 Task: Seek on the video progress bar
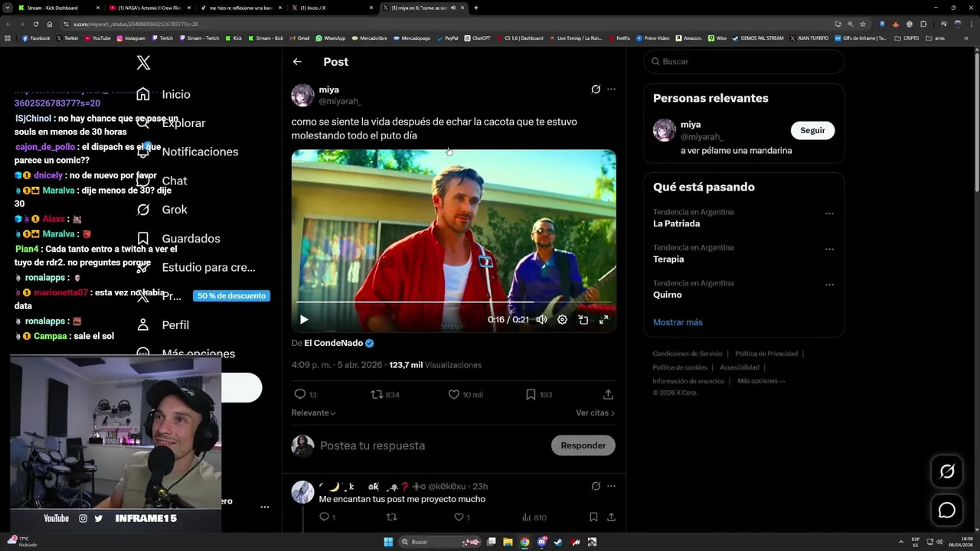(x=453, y=303)
